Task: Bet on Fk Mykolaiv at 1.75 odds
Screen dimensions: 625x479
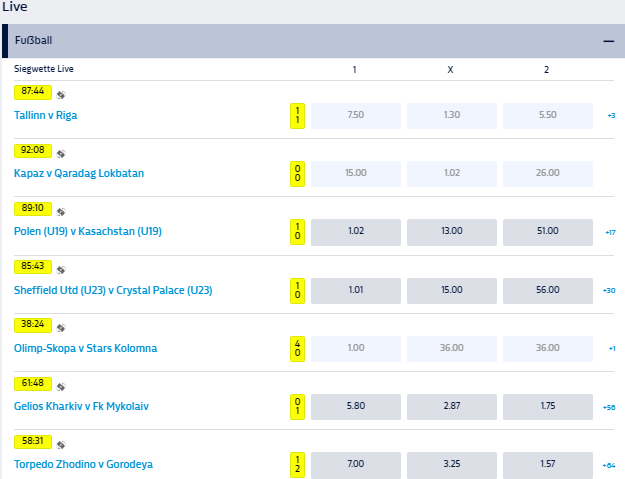Action: (x=547, y=407)
